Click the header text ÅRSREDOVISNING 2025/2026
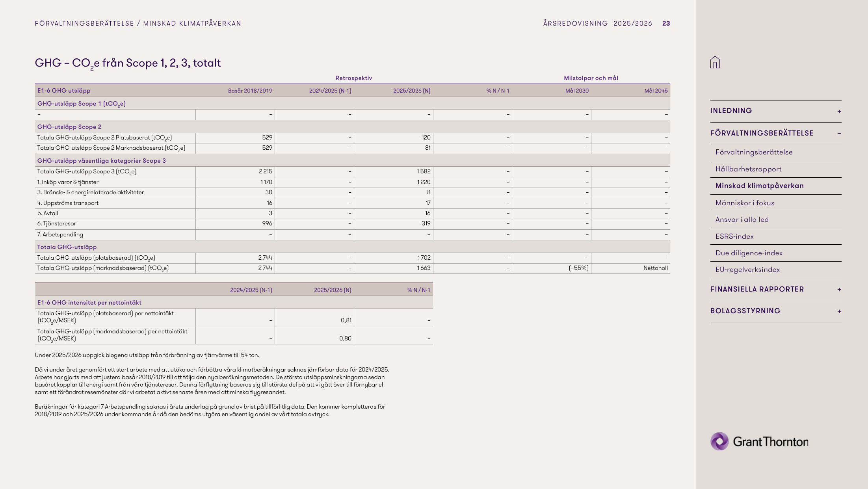The width and height of the screenshot is (868, 489). [x=598, y=23]
